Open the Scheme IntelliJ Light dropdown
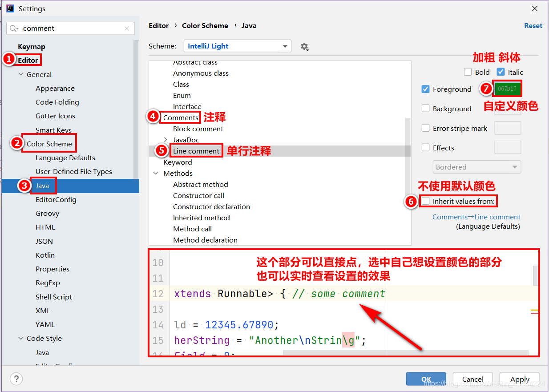The height and width of the screenshot is (392, 549). [238, 46]
